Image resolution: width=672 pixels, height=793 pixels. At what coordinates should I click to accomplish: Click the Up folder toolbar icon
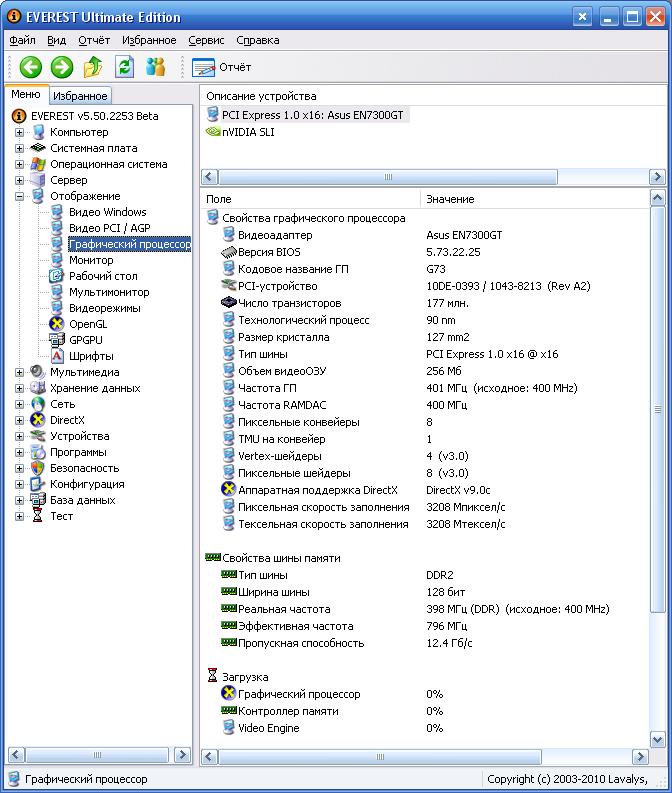point(93,67)
